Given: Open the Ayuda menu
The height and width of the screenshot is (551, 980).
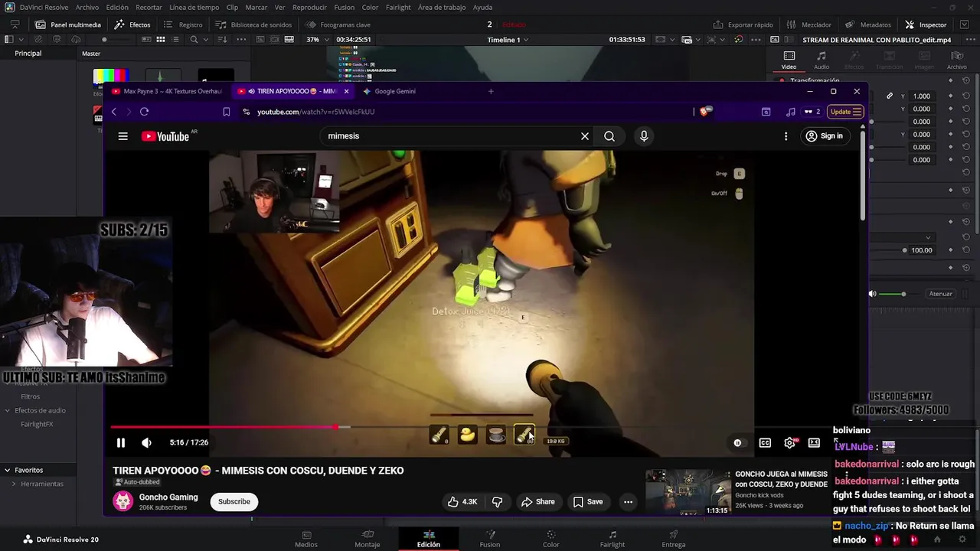Looking at the screenshot, I should [482, 7].
